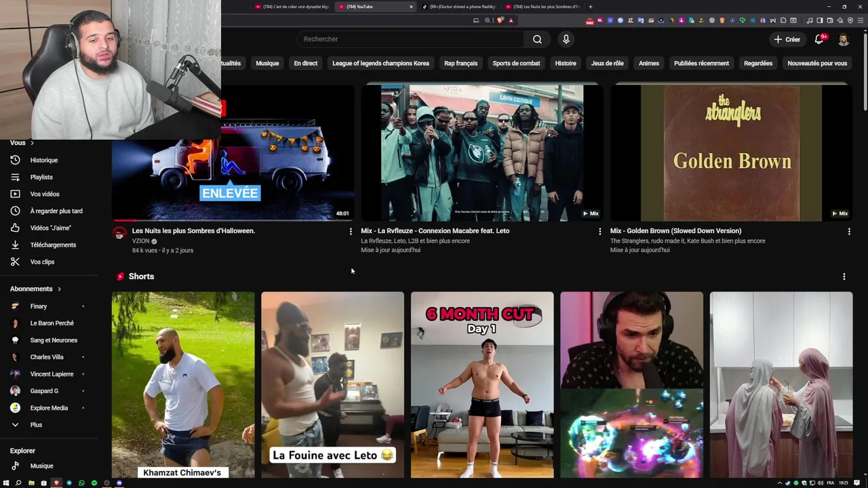This screenshot has height=488, width=868.
Task: Click Brave shields icon in address bar
Action: point(501,20)
